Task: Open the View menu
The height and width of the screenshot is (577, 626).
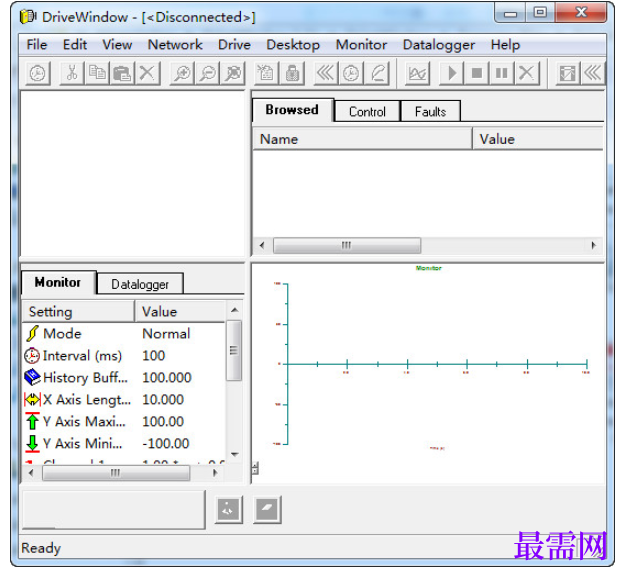Action: (x=117, y=45)
